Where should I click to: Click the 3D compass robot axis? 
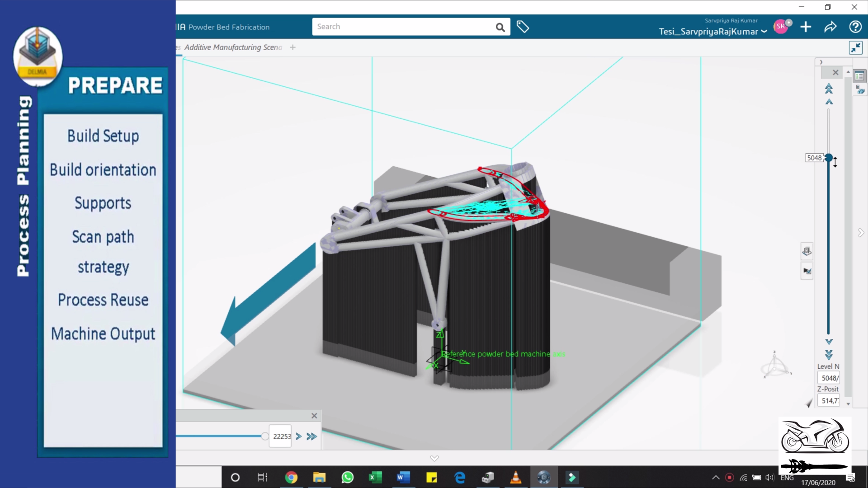[776, 365]
